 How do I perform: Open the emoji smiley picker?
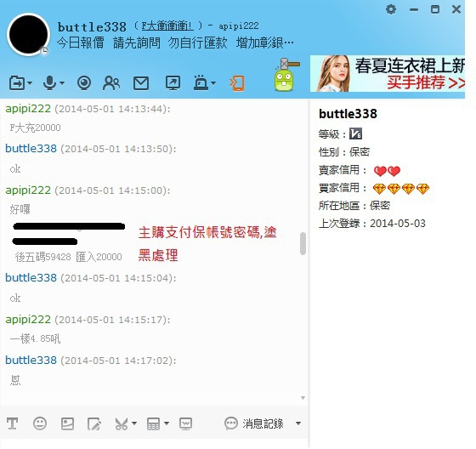[x=40, y=423]
